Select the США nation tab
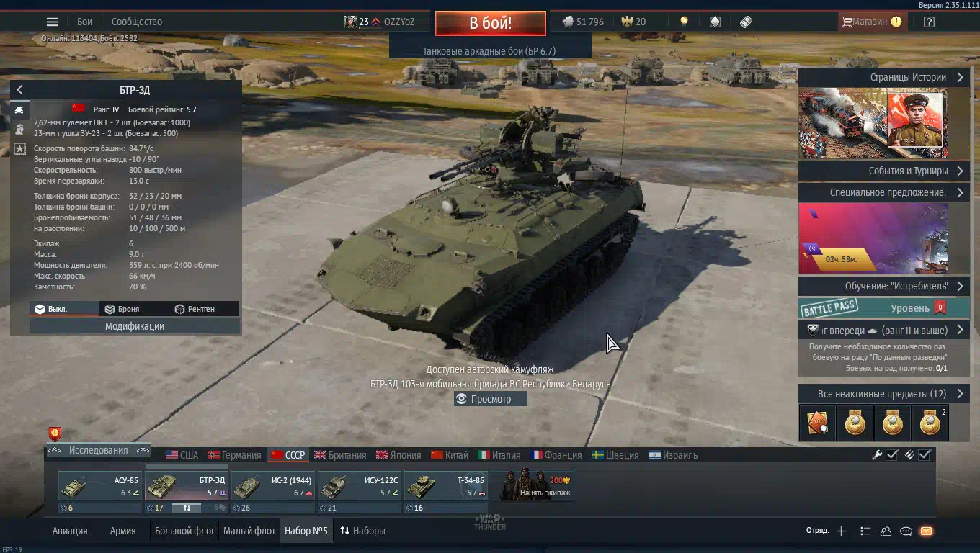Viewport: 980px width, 553px height. click(182, 455)
